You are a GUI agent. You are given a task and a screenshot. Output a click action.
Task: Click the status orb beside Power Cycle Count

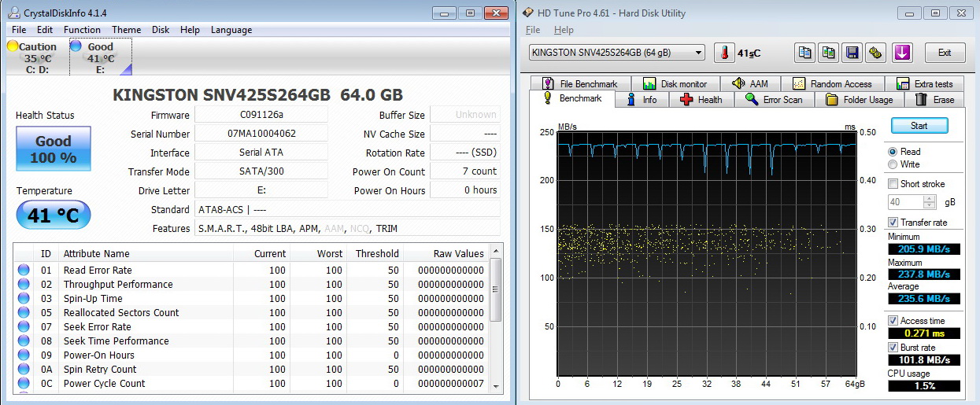coord(24,383)
